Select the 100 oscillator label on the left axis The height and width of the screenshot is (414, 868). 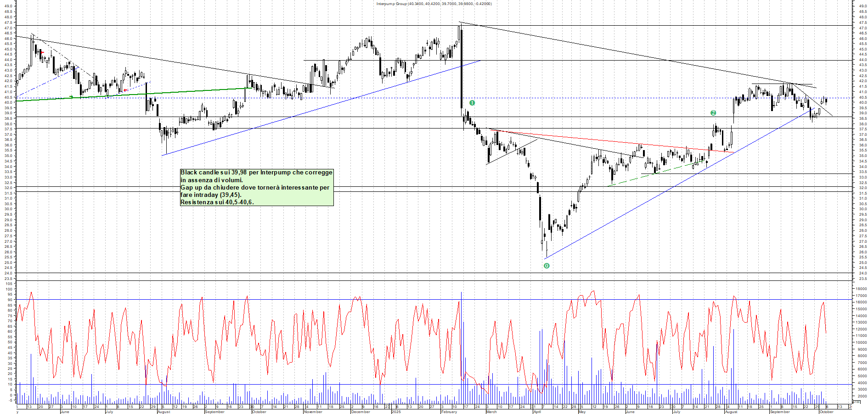tap(9, 289)
